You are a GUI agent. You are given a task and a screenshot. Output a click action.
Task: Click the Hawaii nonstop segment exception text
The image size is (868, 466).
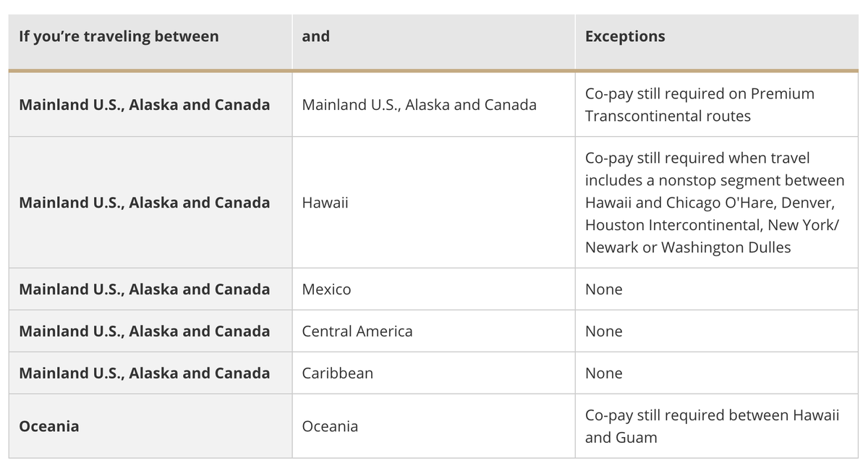coord(714,203)
